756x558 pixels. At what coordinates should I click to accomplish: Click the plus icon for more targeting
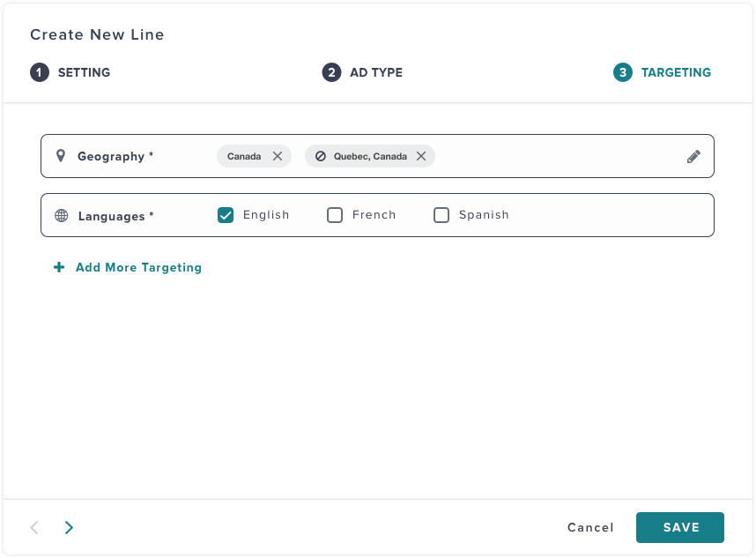click(x=59, y=267)
